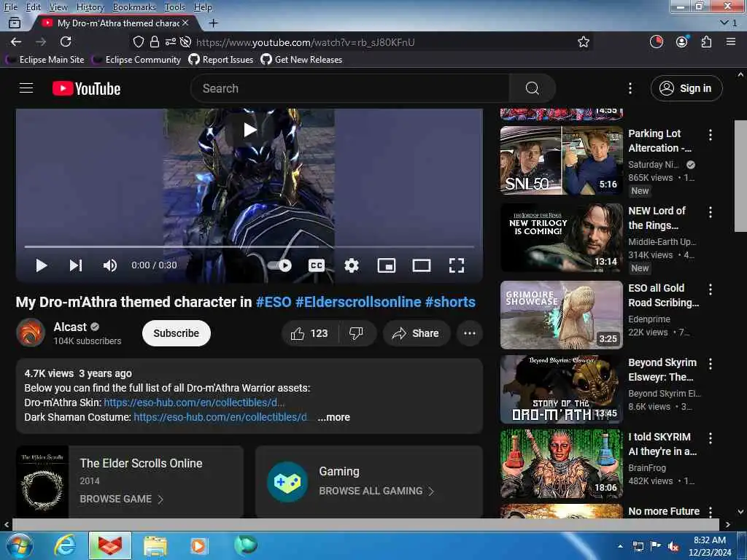Click the video progress bar
Screen dimensions: 747x560
[249, 246]
